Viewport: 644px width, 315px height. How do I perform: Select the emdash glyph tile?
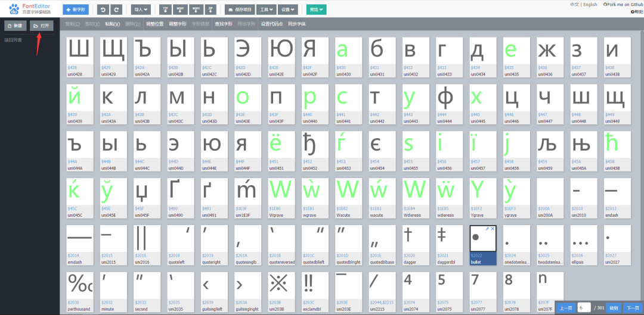tap(80, 245)
